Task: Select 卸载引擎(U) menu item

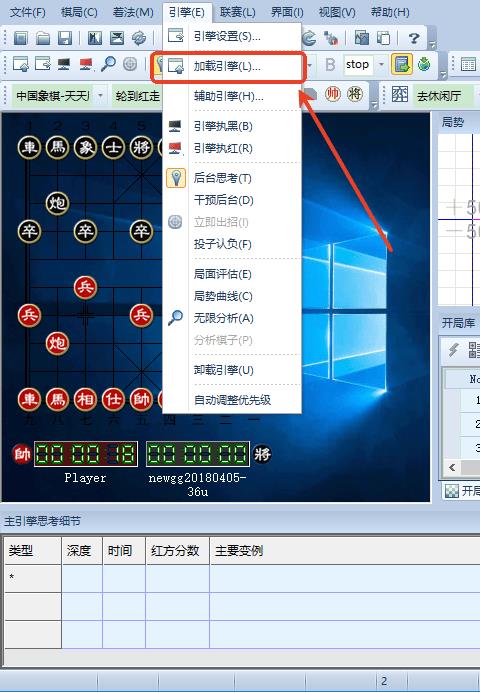Action: pyautogui.click(x=232, y=370)
